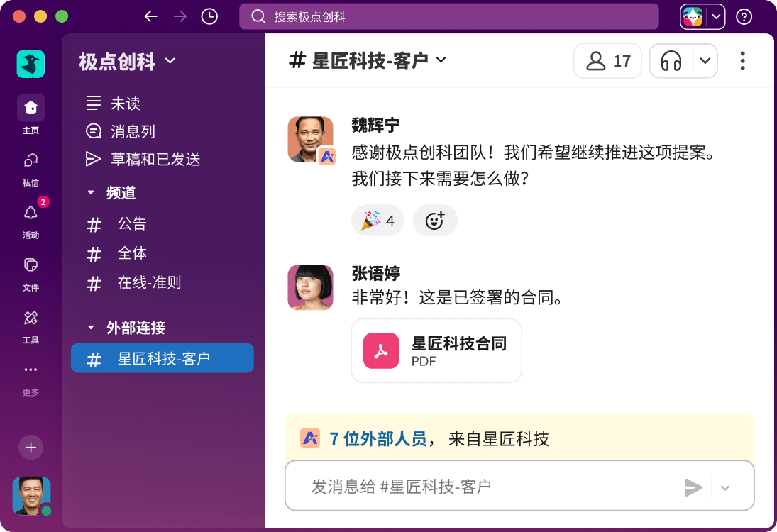This screenshot has height=532, width=777.
Task: Open search history with the clock icon
Action: [x=209, y=16]
